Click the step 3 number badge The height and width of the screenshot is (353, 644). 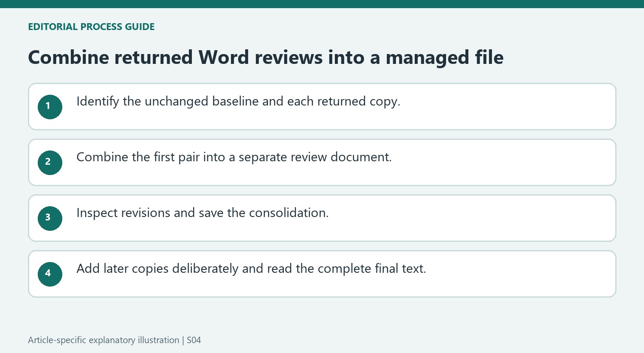[x=50, y=218]
